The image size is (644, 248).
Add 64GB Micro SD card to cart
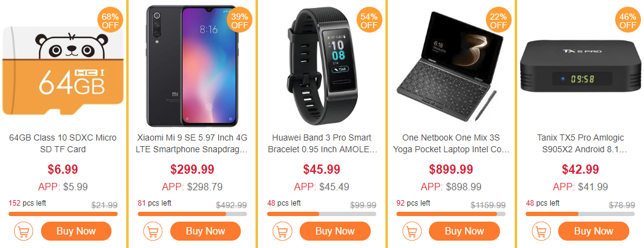coord(23,231)
